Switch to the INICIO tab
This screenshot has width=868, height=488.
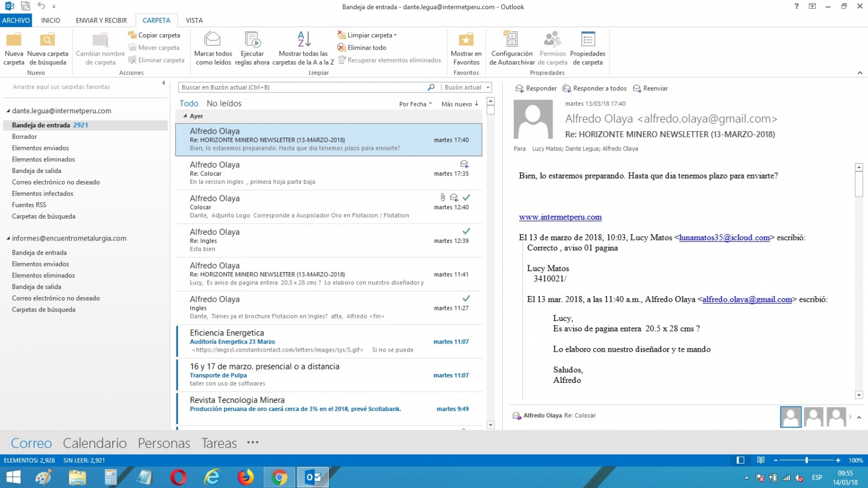[x=50, y=20]
